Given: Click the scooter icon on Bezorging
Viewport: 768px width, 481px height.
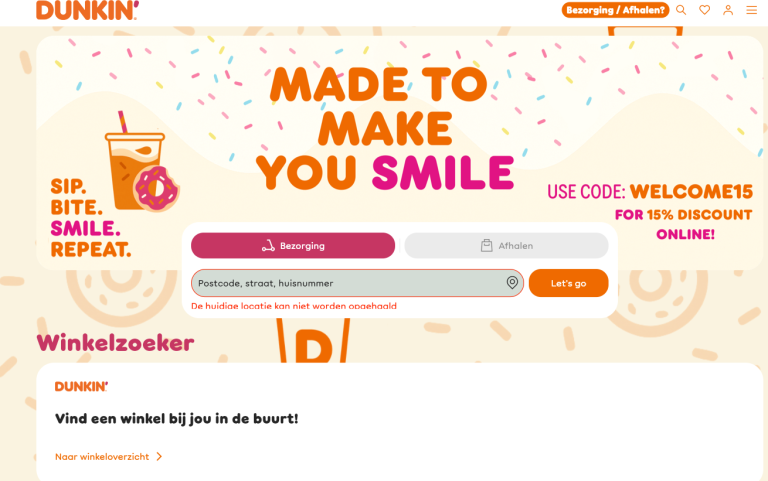Looking at the screenshot, I should [x=268, y=246].
